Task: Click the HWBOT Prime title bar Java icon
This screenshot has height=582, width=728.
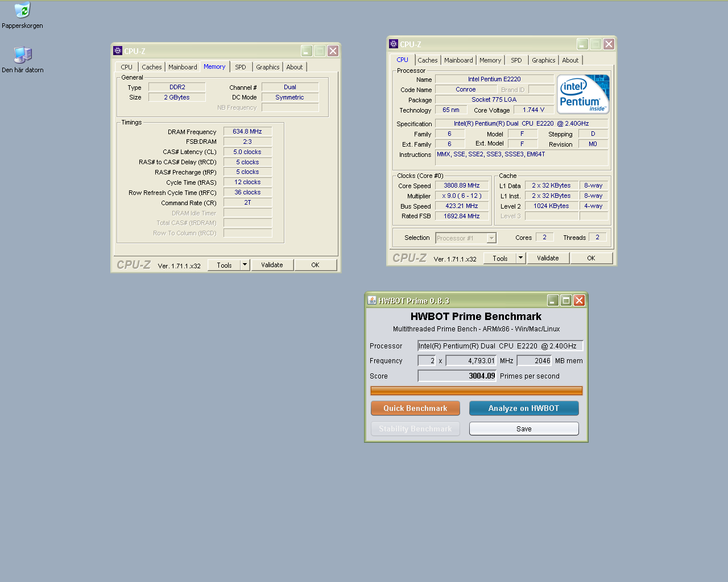Action: [371, 300]
